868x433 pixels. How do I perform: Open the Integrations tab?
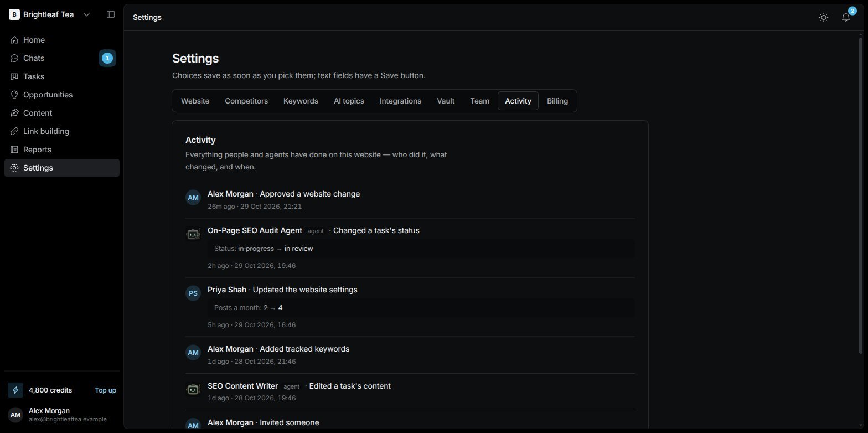(400, 101)
